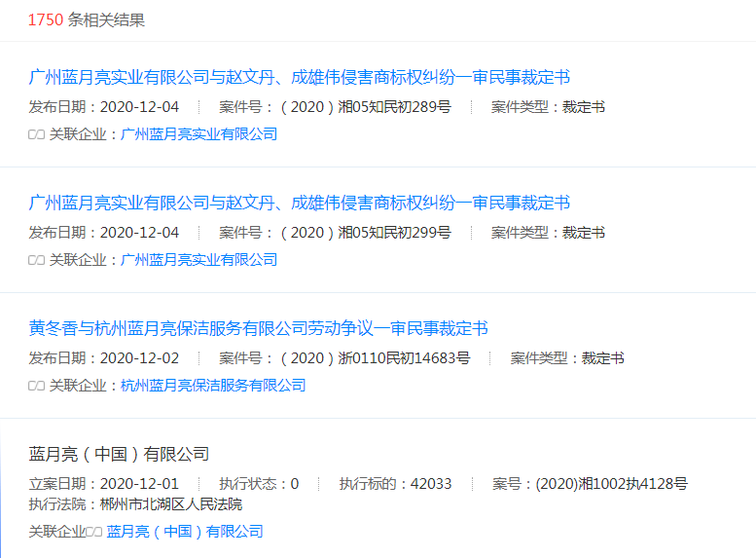Open 广州蓝月亮实业有限公司 link under case 299号
Image resolution: width=756 pixels, height=558 pixels.
198,260
